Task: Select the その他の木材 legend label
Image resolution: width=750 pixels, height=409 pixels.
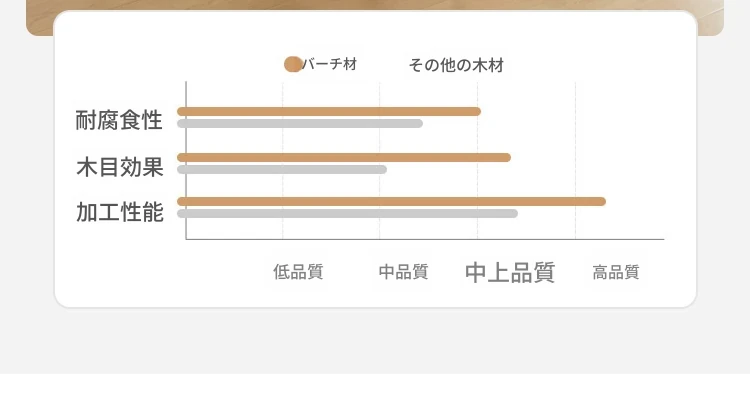Action: 456,65
